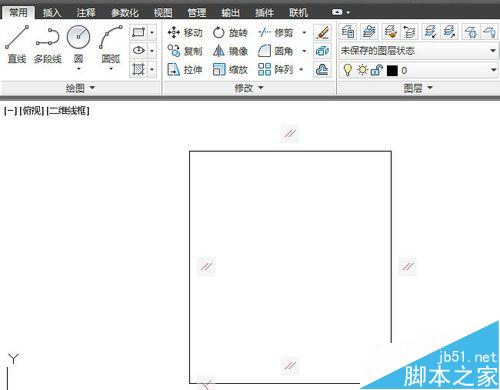The height and width of the screenshot is (390, 500).
Task: Click the layer match icon after paint bucket
Action: [x=409, y=32]
